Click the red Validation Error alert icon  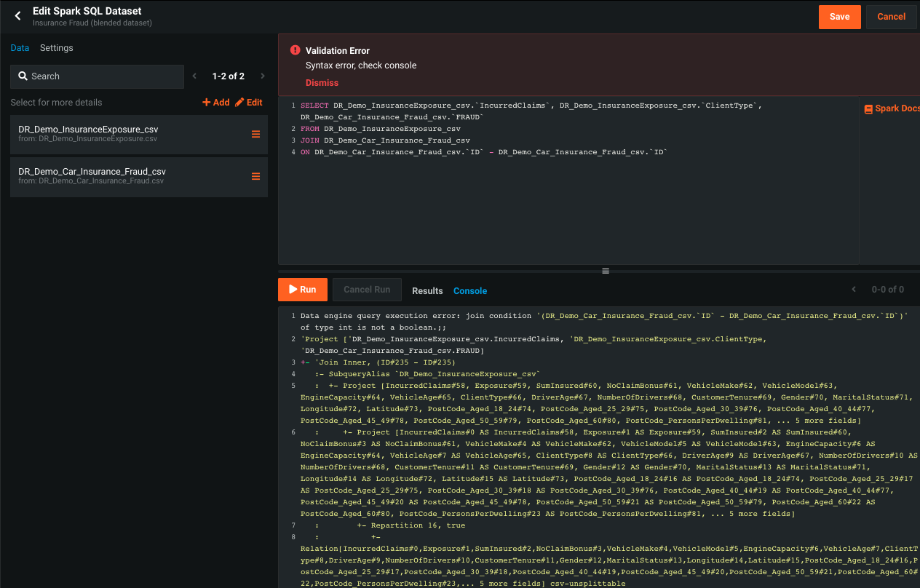point(295,50)
